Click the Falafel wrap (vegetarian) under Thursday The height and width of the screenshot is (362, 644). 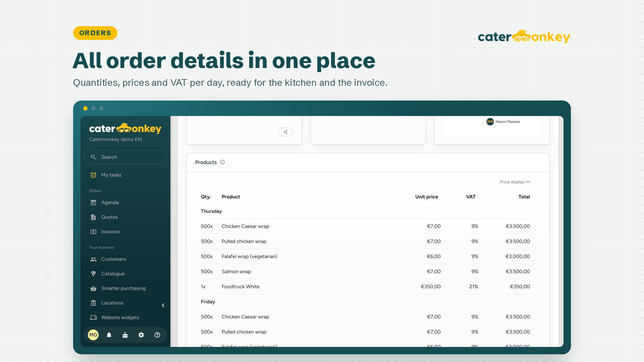pos(249,256)
